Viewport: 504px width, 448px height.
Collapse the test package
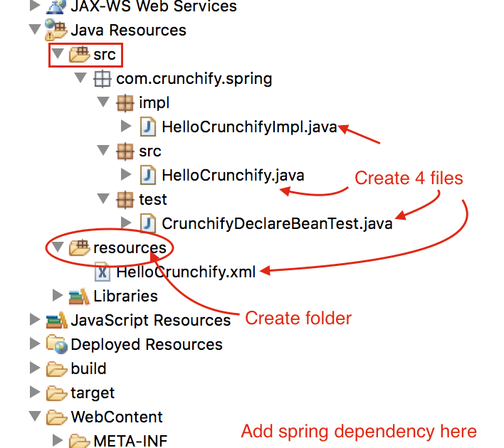pyautogui.click(x=103, y=198)
